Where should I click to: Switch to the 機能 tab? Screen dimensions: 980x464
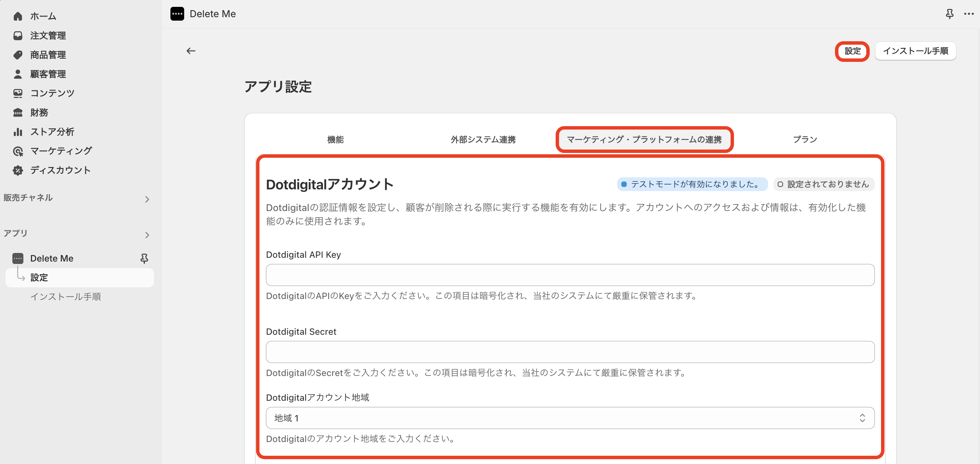click(335, 139)
